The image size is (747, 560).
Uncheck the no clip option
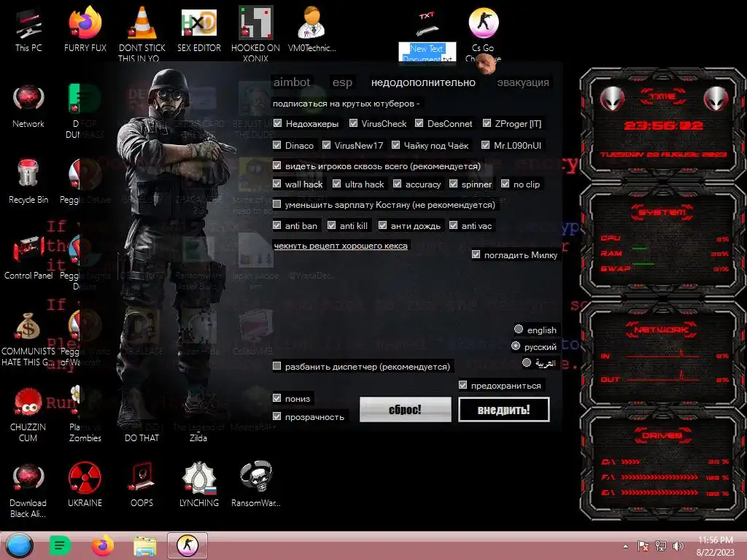[505, 184]
